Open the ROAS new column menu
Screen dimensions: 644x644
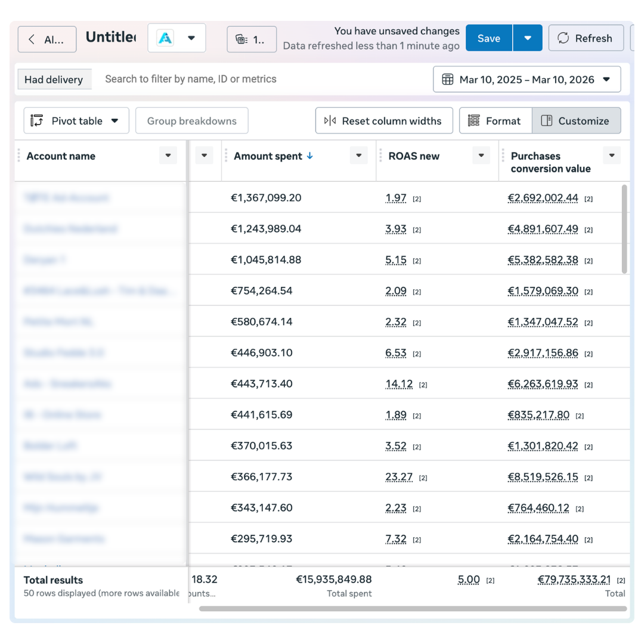coord(481,156)
